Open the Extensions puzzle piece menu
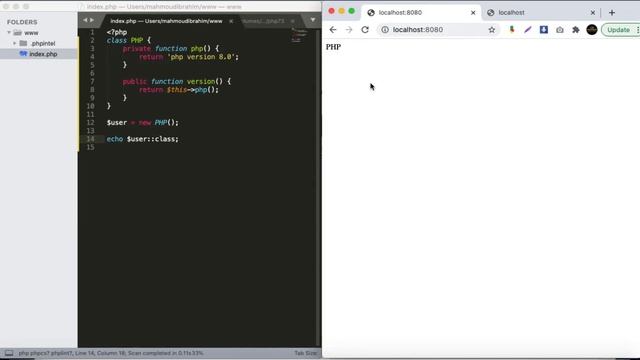 tap(576, 29)
